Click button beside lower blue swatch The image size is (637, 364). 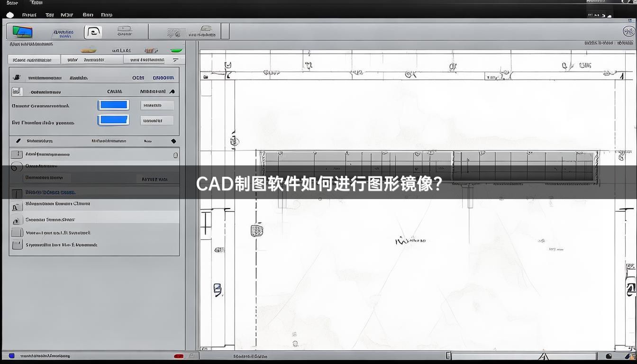tap(157, 120)
